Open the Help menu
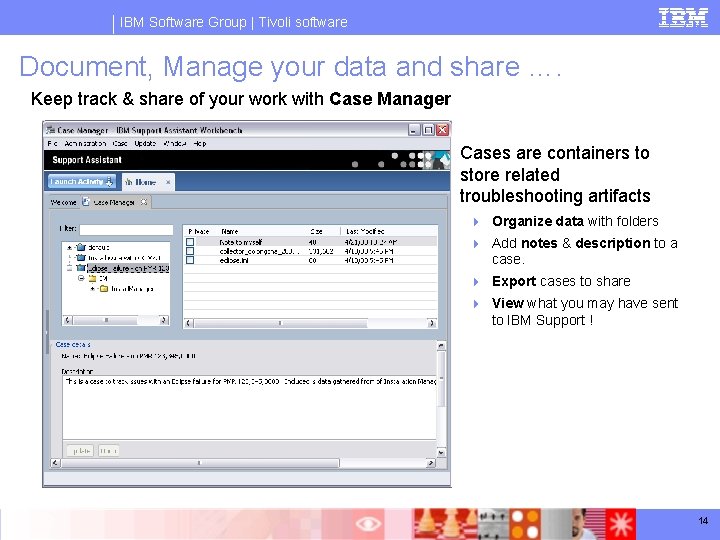This screenshot has height=540, width=720. click(x=200, y=144)
